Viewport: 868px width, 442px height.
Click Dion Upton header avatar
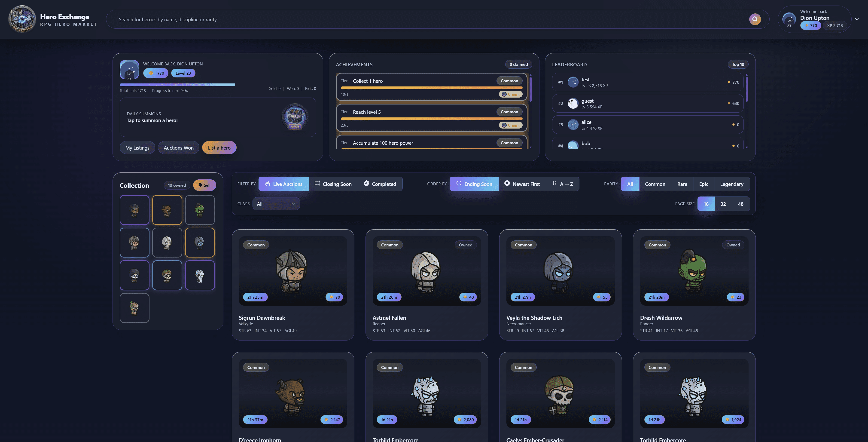(x=789, y=20)
